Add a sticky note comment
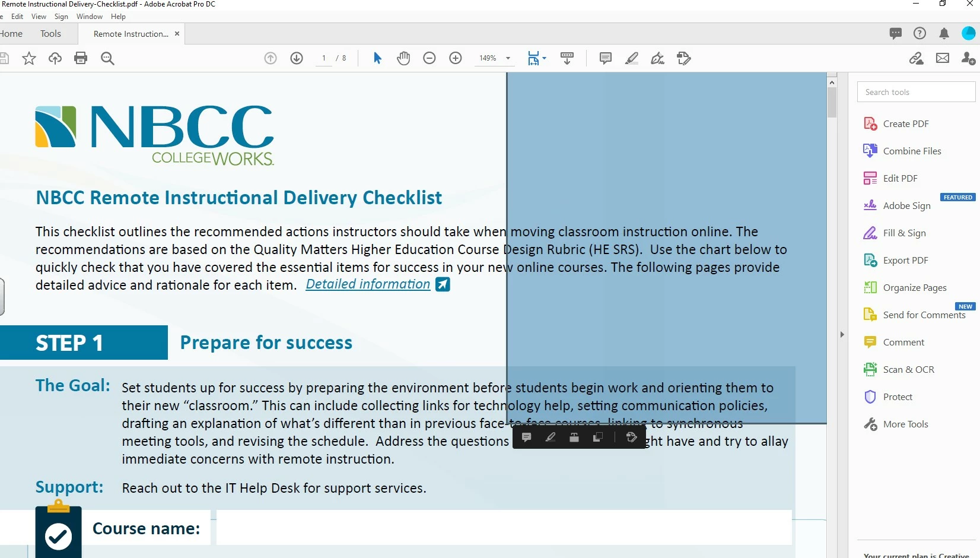The image size is (980, 558). tap(606, 58)
